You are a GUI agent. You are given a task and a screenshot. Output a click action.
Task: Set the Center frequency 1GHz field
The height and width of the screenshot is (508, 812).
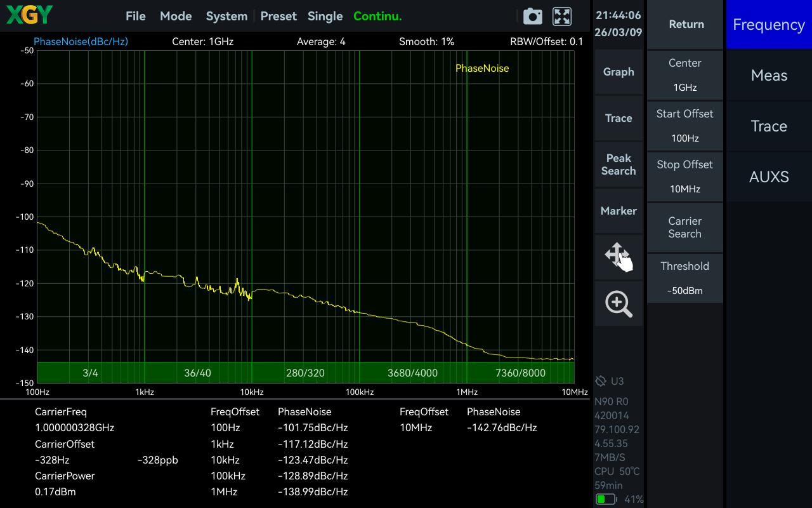coord(685,75)
